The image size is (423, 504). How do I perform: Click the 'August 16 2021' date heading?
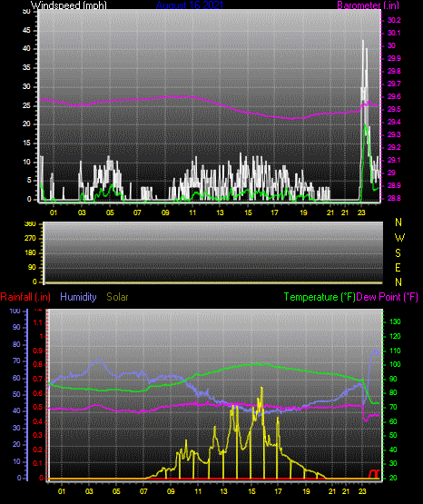click(190, 5)
